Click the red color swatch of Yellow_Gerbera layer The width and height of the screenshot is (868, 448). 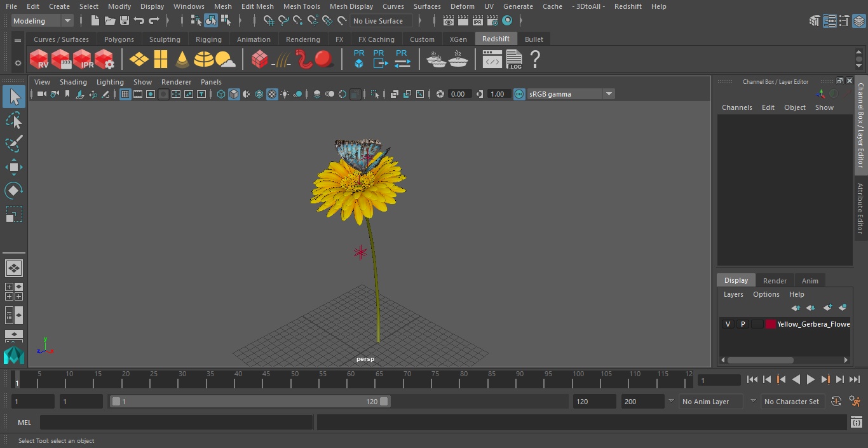coord(771,324)
